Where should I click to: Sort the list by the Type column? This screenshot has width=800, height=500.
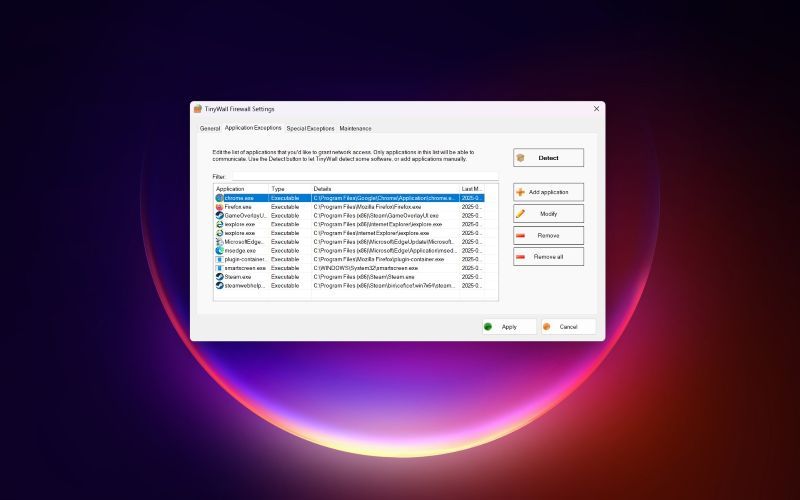point(289,189)
